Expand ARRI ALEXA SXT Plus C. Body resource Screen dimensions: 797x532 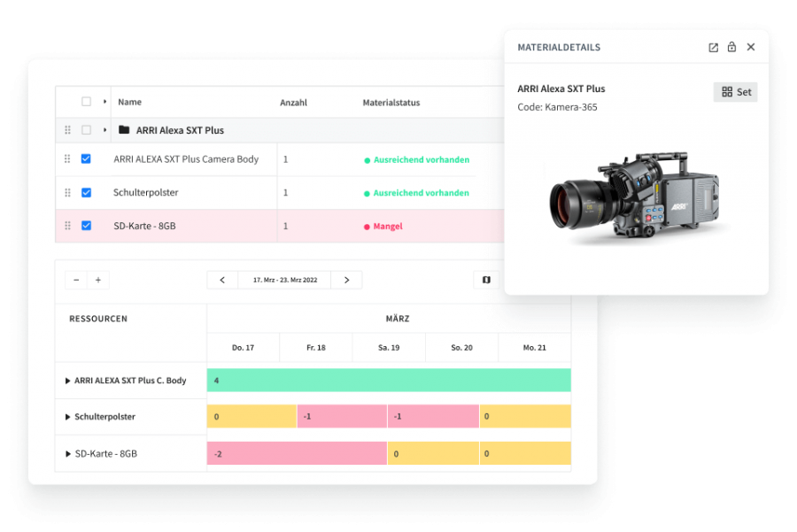(68, 381)
